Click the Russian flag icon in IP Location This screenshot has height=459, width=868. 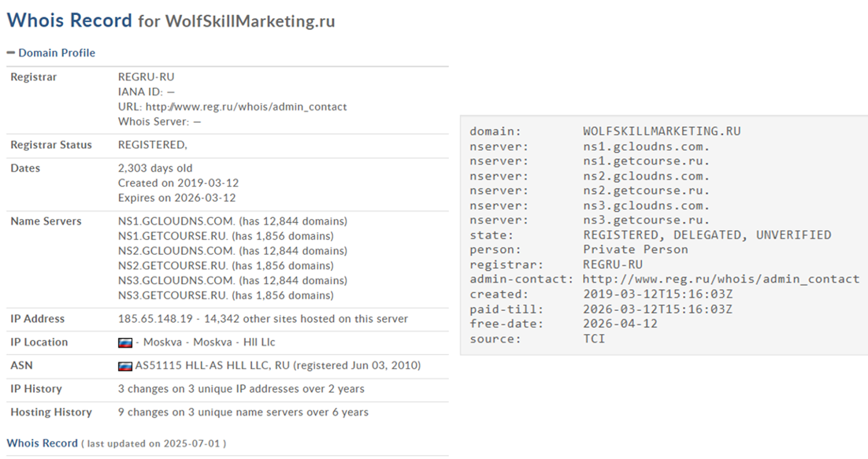(x=125, y=342)
